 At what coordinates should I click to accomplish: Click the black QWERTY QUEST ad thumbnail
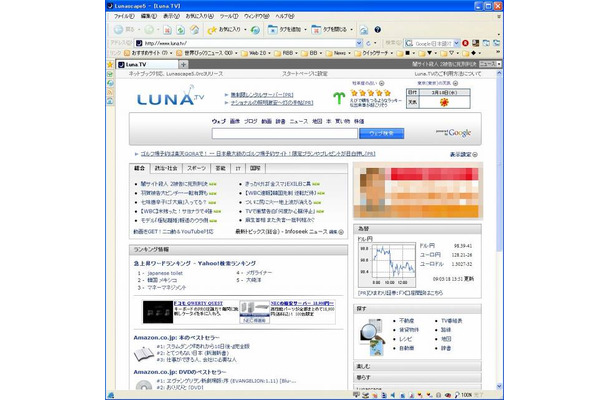click(x=158, y=312)
